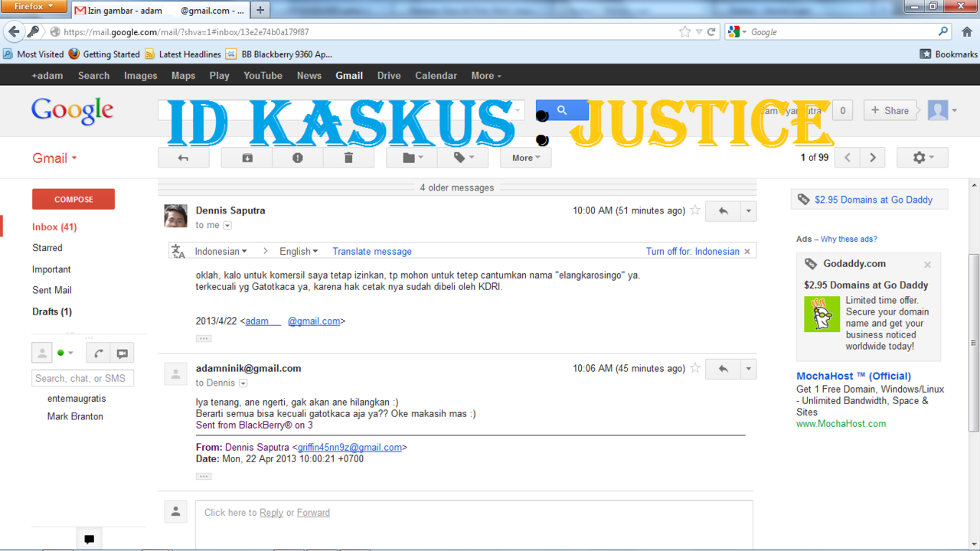The height and width of the screenshot is (551, 980).
Task: Open Sent Mail folder
Action: 52,290
